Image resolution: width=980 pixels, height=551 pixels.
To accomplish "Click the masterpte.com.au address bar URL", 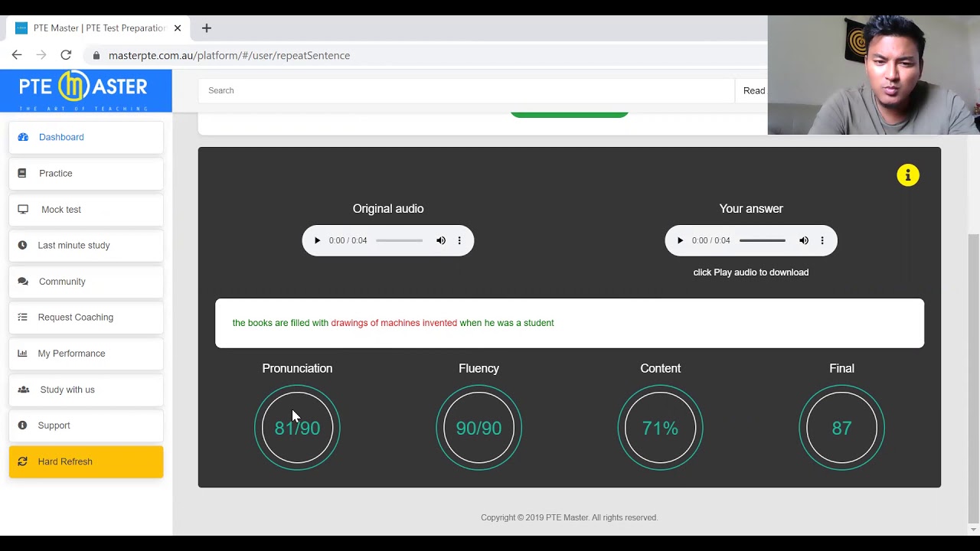I will coord(229,55).
